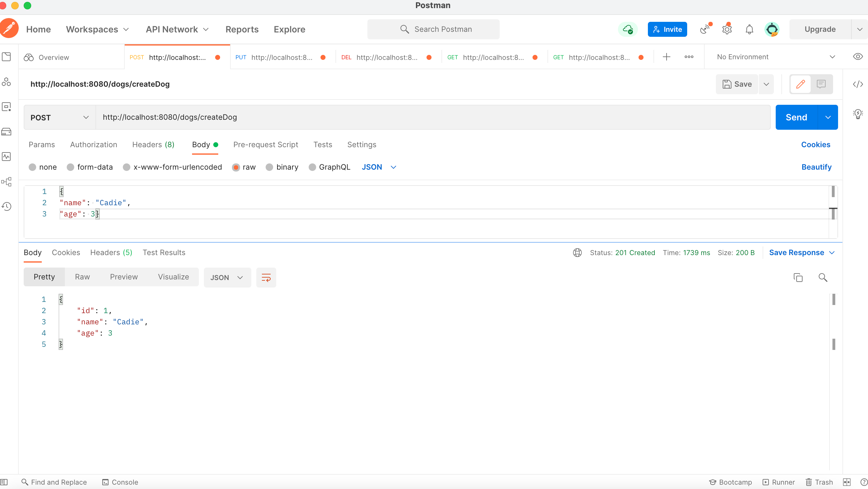868x489 pixels.
Task: Open the settings gear icon
Action: click(727, 29)
